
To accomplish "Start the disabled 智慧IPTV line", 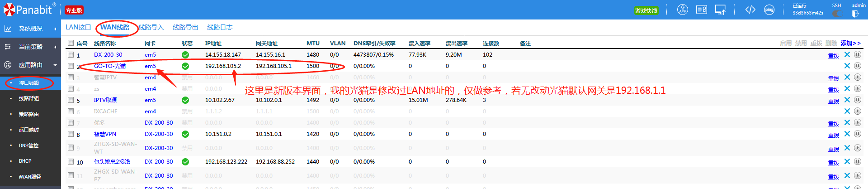I will [857, 77].
